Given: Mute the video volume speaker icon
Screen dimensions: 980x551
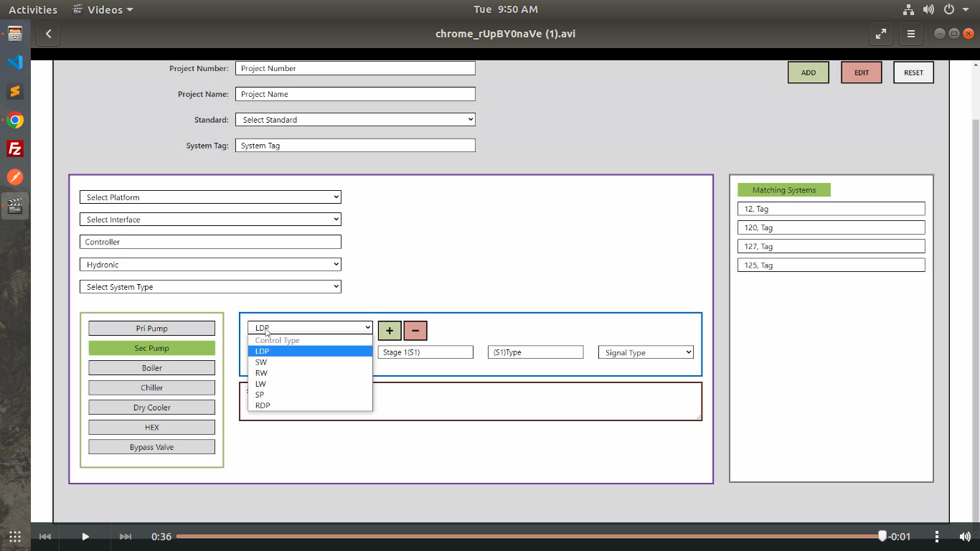Looking at the screenshot, I should (x=965, y=536).
